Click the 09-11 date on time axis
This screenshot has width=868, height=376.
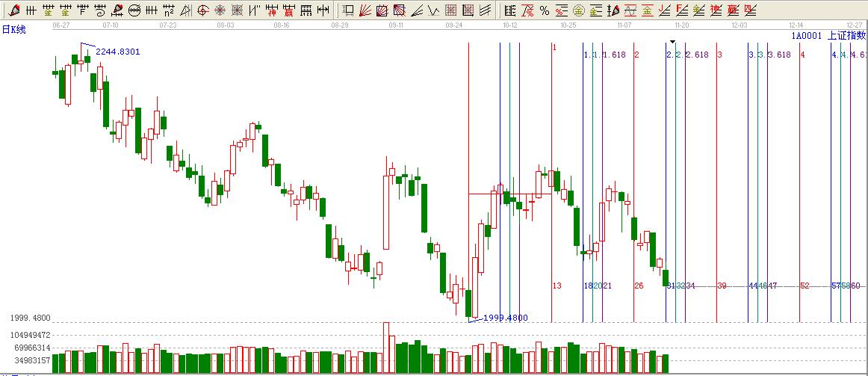click(x=396, y=25)
